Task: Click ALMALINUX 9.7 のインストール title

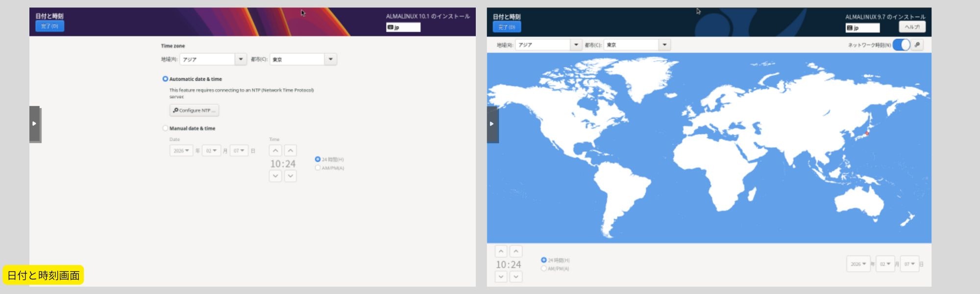Action: point(885,17)
